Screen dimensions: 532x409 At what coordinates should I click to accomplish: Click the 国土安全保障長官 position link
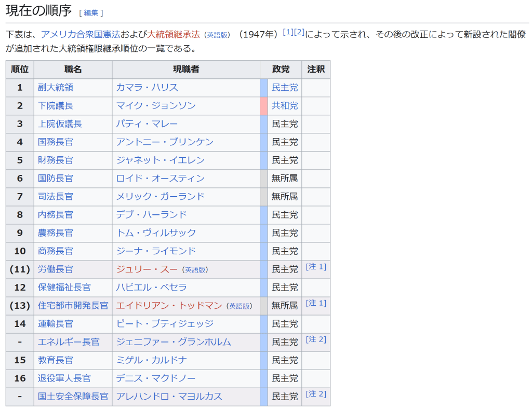click(73, 397)
